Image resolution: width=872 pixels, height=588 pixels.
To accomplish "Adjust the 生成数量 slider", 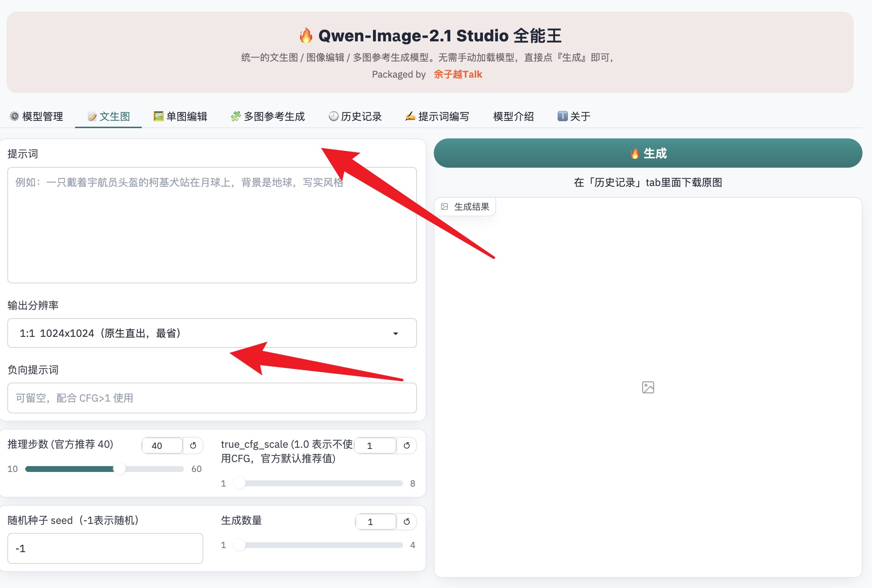I will (x=318, y=545).
